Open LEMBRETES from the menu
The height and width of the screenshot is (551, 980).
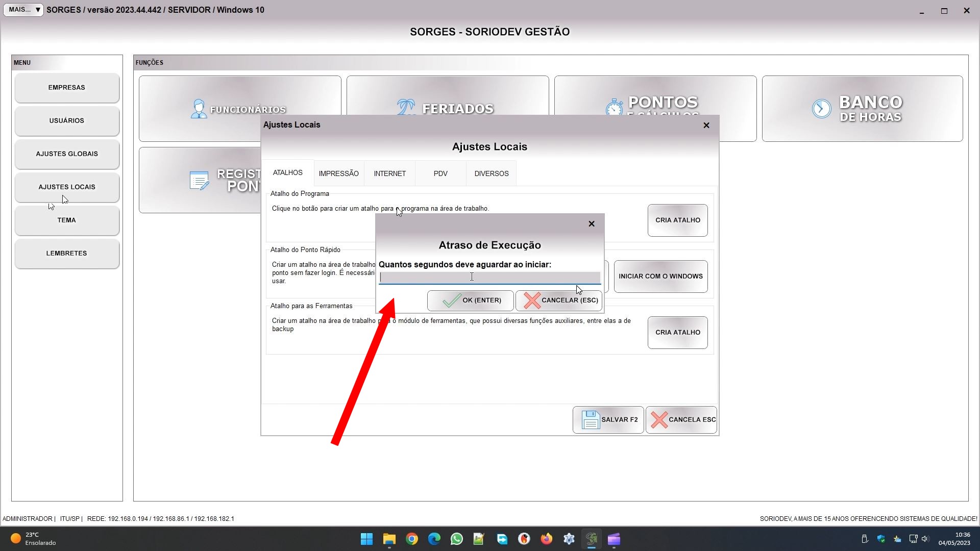coord(67,254)
